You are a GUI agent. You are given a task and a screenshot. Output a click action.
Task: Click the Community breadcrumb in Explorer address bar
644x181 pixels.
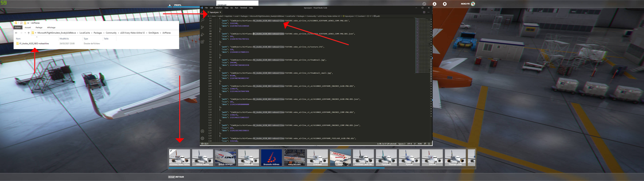(111, 33)
